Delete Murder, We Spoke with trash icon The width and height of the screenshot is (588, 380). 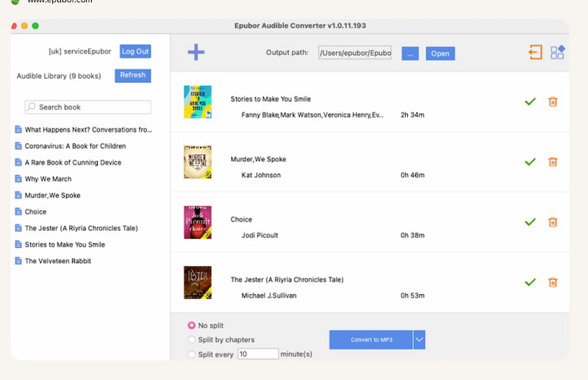(x=553, y=162)
